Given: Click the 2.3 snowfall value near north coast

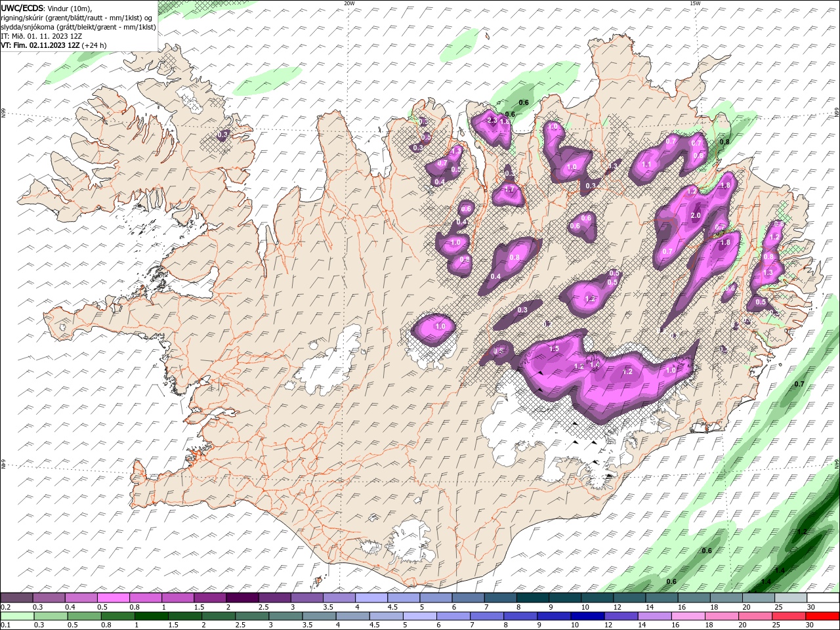Looking at the screenshot, I should [x=492, y=120].
